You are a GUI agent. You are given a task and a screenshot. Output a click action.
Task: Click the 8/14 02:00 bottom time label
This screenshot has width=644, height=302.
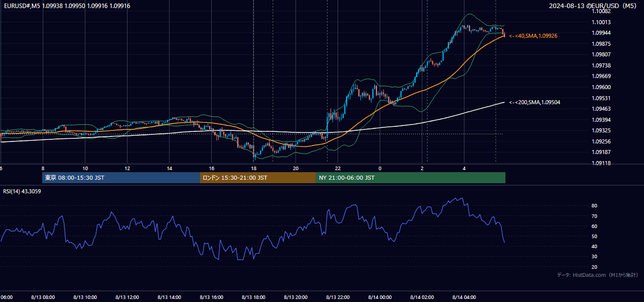click(422, 297)
